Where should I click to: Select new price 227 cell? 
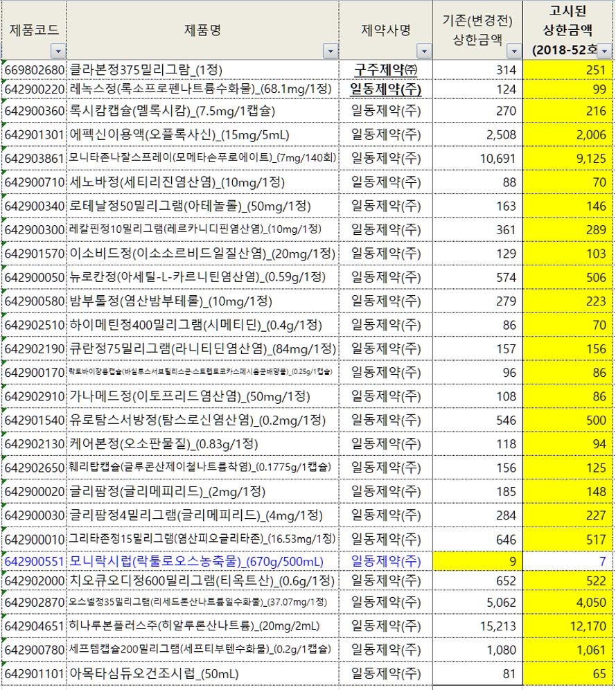pyautogui.click(x=568, y=515)
